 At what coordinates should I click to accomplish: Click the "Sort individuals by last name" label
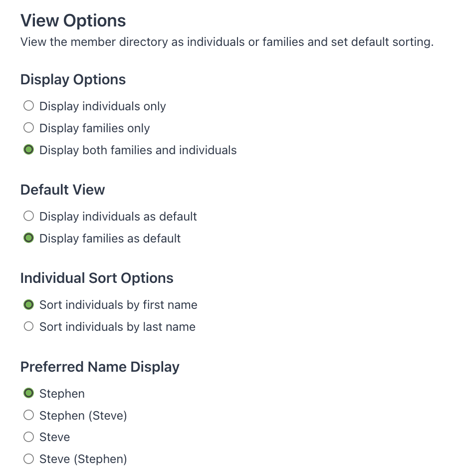117,326
